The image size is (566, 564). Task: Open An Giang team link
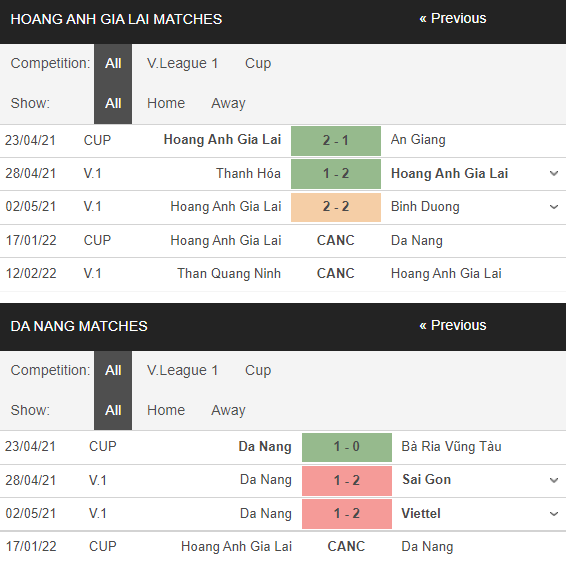418,140
